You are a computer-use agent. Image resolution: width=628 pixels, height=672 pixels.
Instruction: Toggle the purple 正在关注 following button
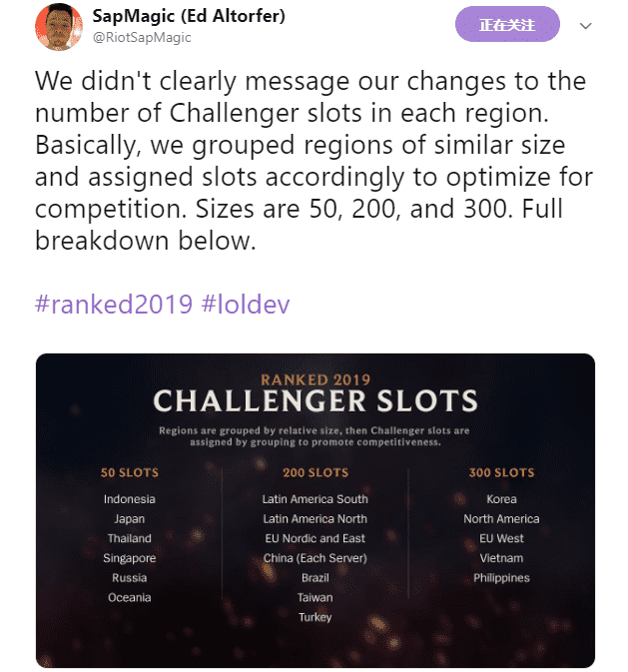coord(507,24)
